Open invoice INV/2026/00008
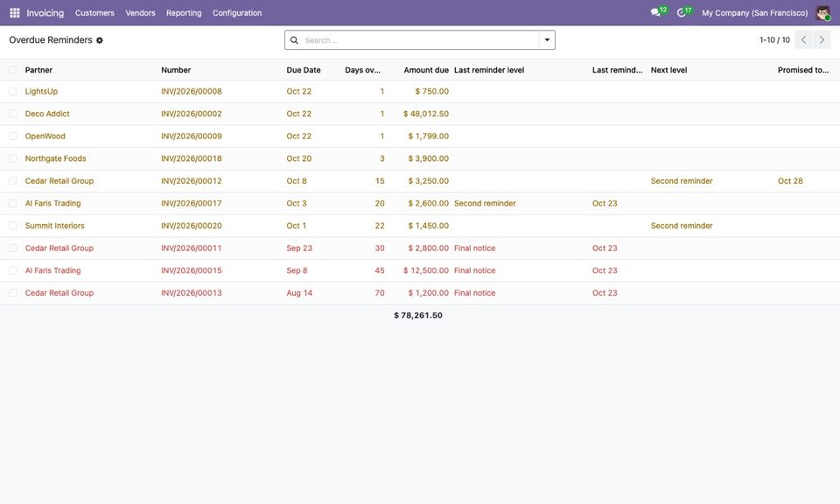840x504 pixels. (192, 92)
